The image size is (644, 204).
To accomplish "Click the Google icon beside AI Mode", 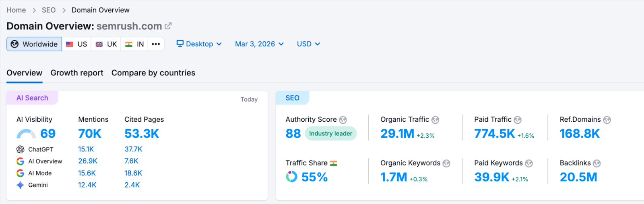I will [x=20, y=173].
